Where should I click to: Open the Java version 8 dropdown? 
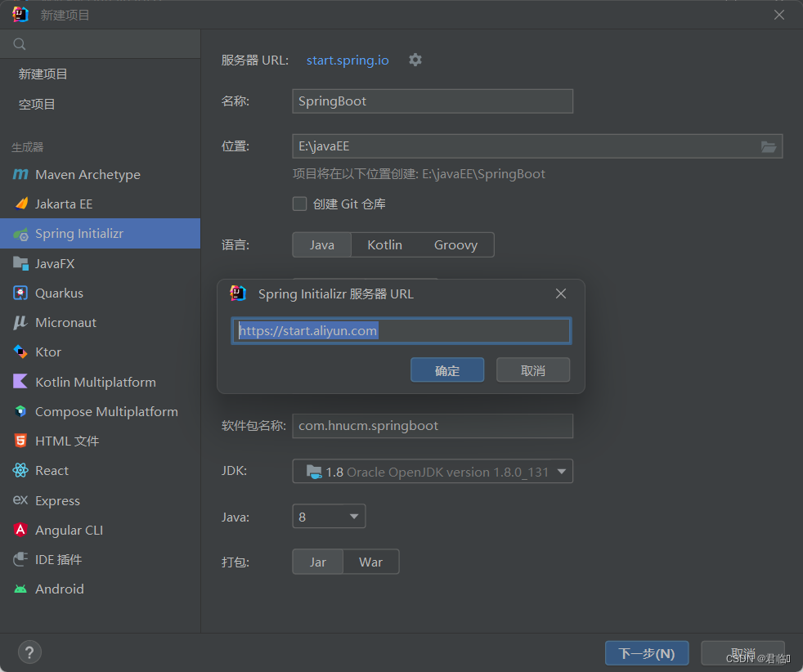point(329,517)
